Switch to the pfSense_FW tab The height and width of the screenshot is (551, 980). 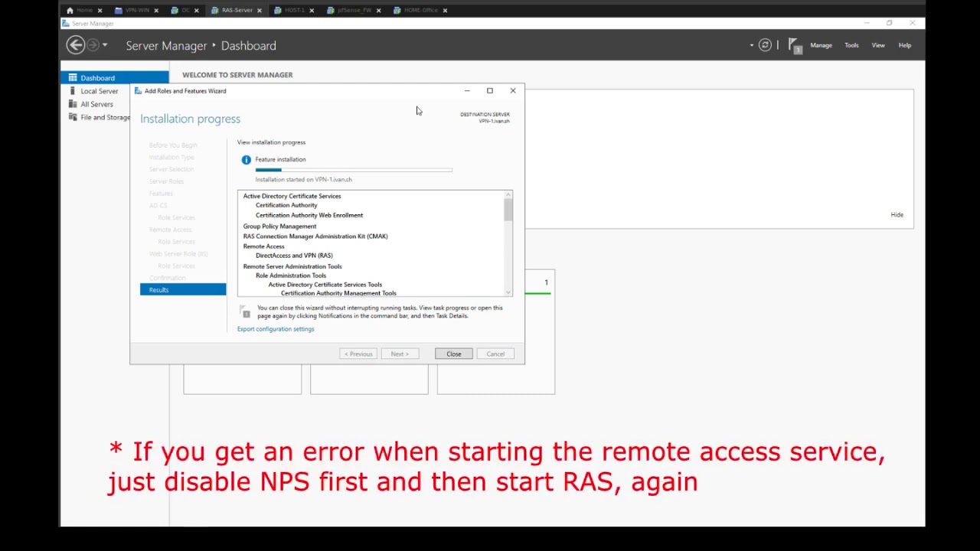(x=354, y=10)
